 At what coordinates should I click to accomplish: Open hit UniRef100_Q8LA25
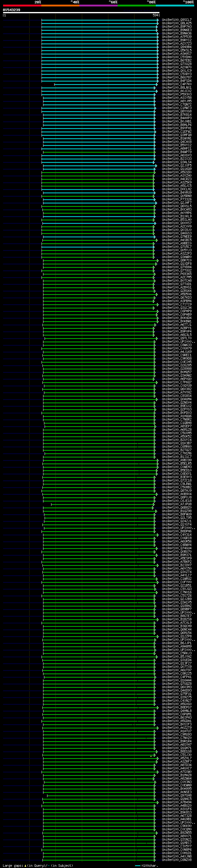click(x=177, y=23)
